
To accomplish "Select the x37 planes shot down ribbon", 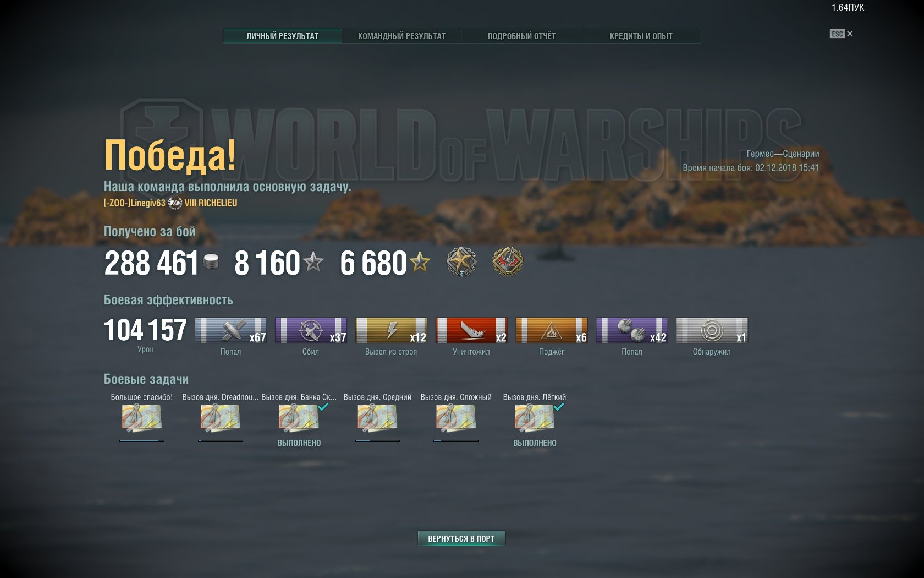I will point(311,331).
